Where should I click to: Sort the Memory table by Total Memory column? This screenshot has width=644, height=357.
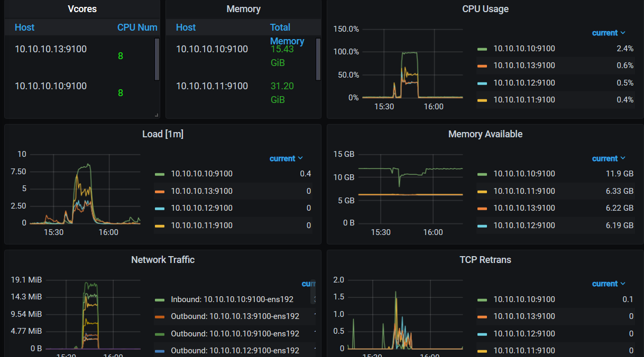pos(287,34)
